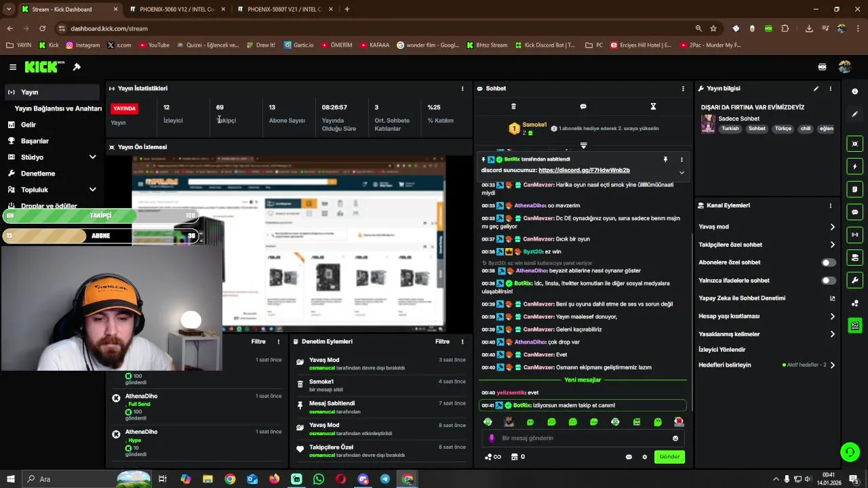Click the broadcast signal icon in right sidebar

pyautogui.click(x=854, y=235)
